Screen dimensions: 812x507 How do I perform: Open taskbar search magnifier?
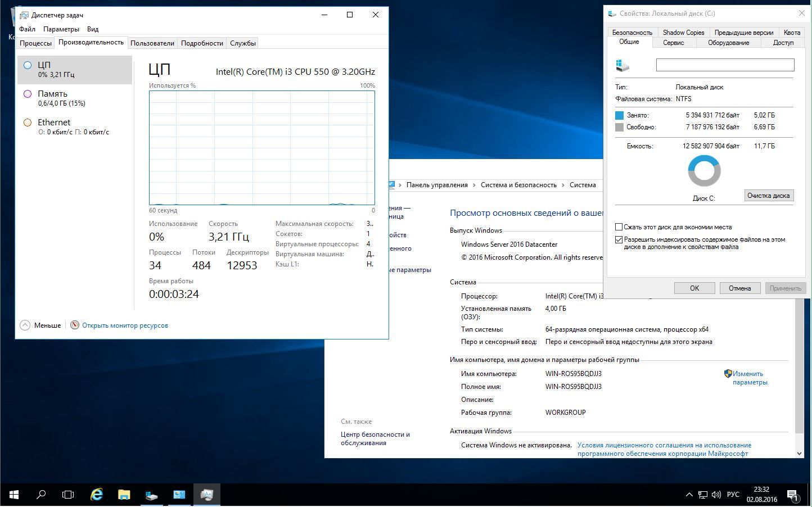tap(41, 495)
